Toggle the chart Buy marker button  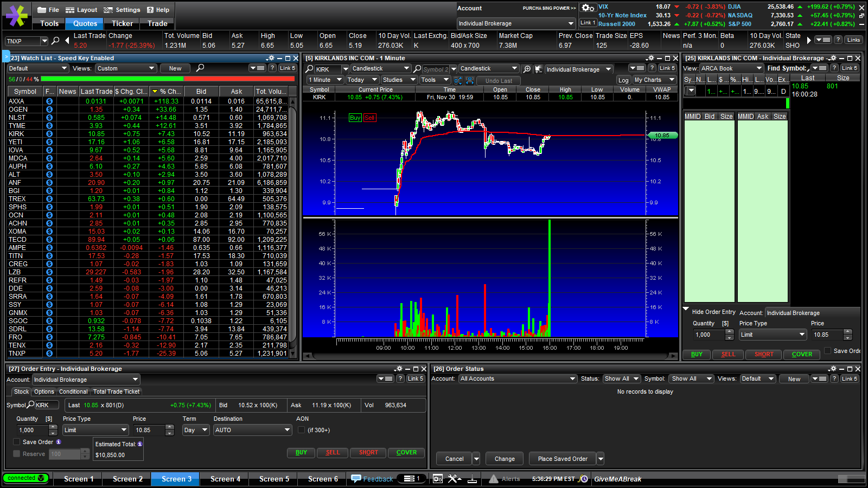(x=355, y=118)
